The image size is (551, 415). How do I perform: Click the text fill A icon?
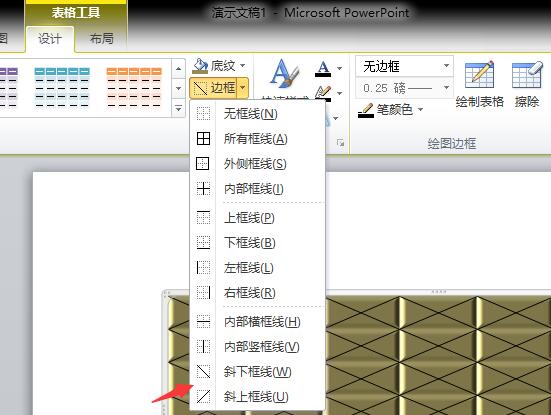pyautogui.click(x=323, y=68)
